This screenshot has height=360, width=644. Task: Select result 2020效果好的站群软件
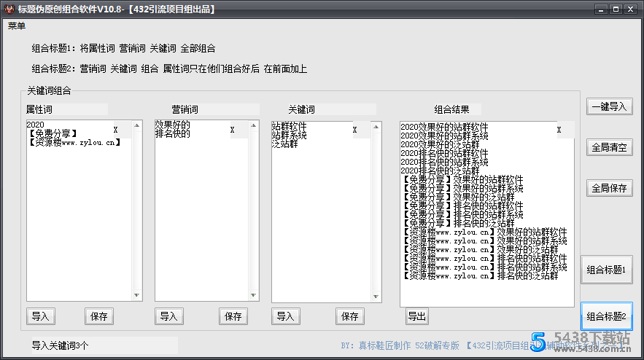444,127
